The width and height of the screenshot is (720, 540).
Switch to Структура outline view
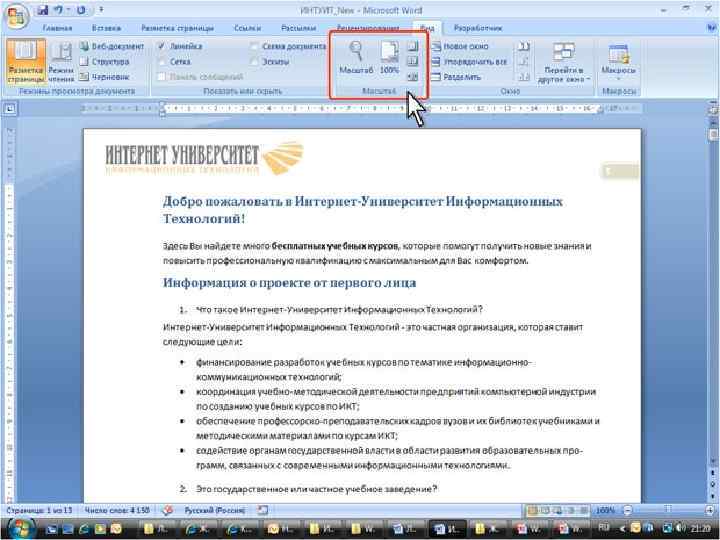[x=105, y=62]
